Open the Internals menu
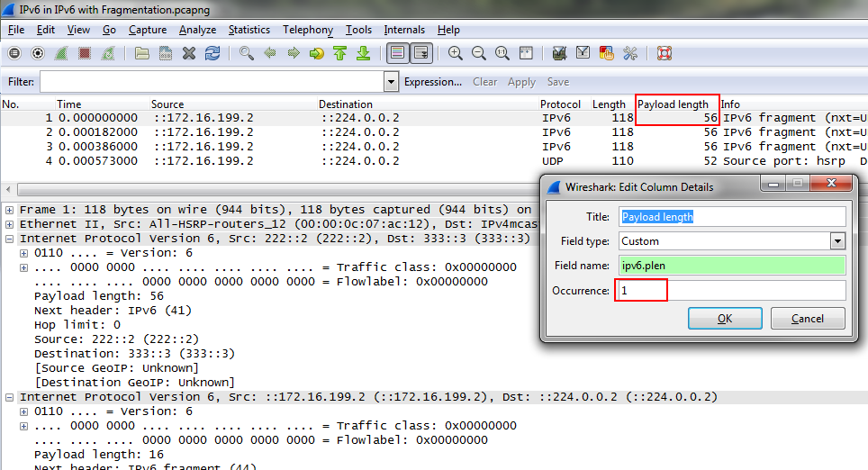Viewport: 868px width, 470px height. tap(404, 30)
